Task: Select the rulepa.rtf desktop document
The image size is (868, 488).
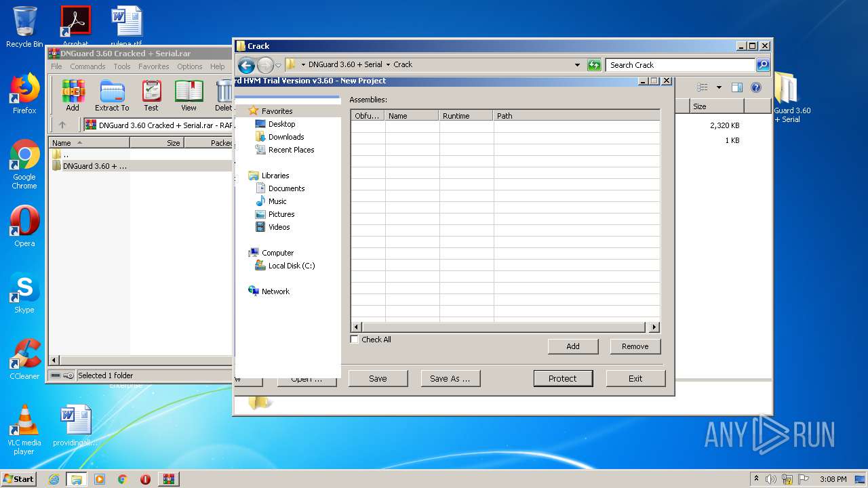Action: pos(126,27)
